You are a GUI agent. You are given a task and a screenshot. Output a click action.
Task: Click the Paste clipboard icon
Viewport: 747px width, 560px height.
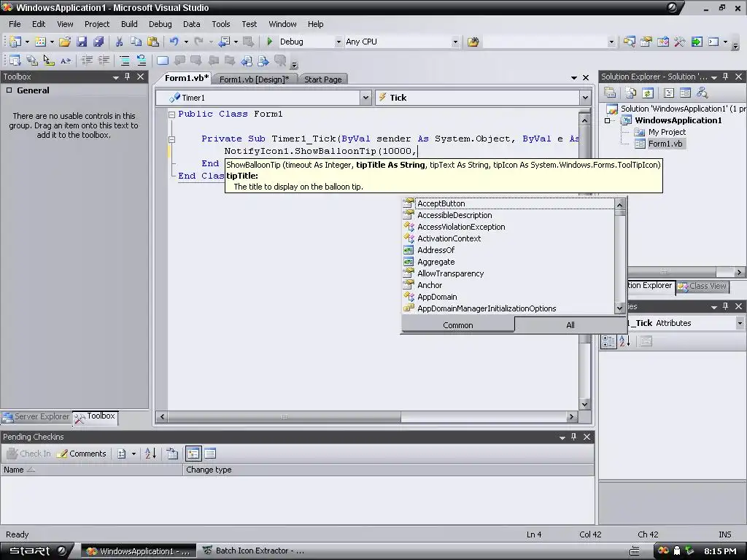153,42
